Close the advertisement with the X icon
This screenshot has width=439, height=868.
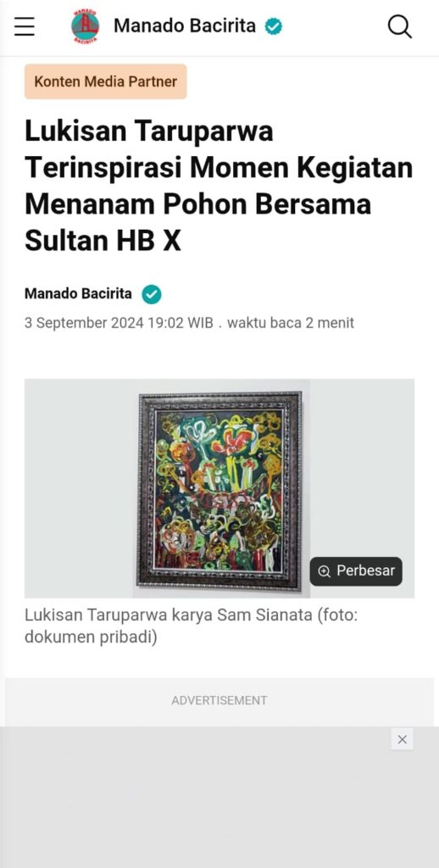tap(403, 739)
